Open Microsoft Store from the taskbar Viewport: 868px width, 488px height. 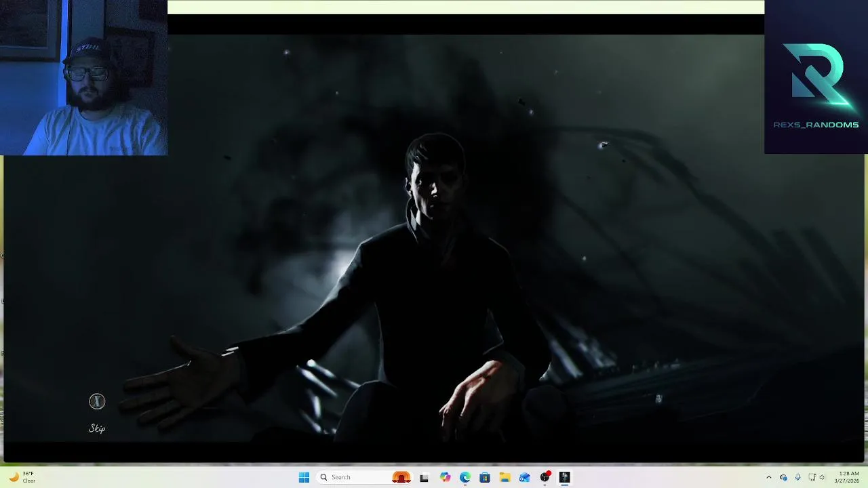pos(485,477)
